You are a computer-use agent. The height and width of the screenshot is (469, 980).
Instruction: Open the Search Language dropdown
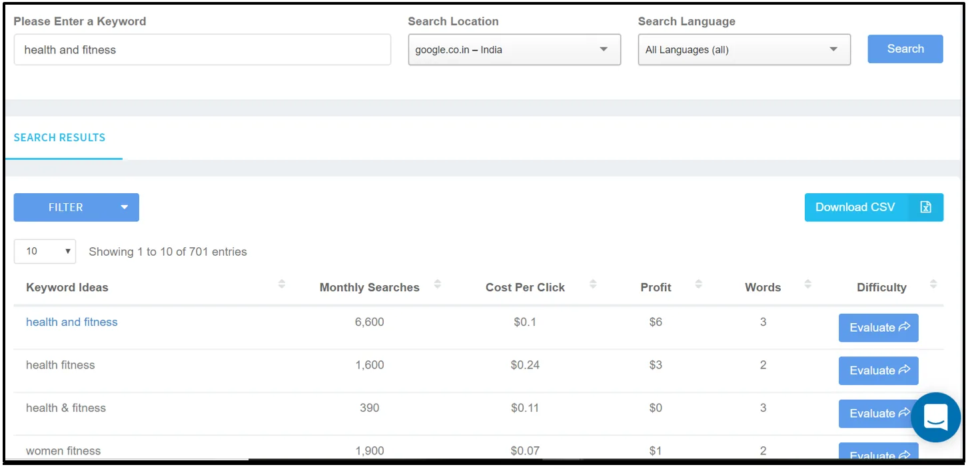click(x=744, y=49)
